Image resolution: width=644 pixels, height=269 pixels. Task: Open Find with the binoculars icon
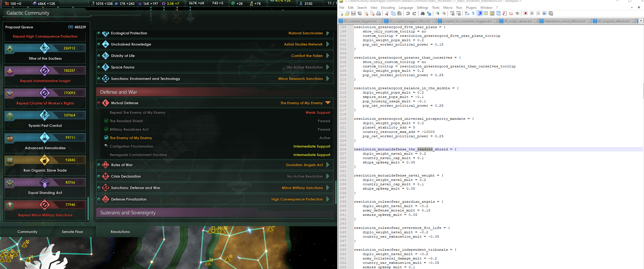pyautogui.click(x=423, y=13)
